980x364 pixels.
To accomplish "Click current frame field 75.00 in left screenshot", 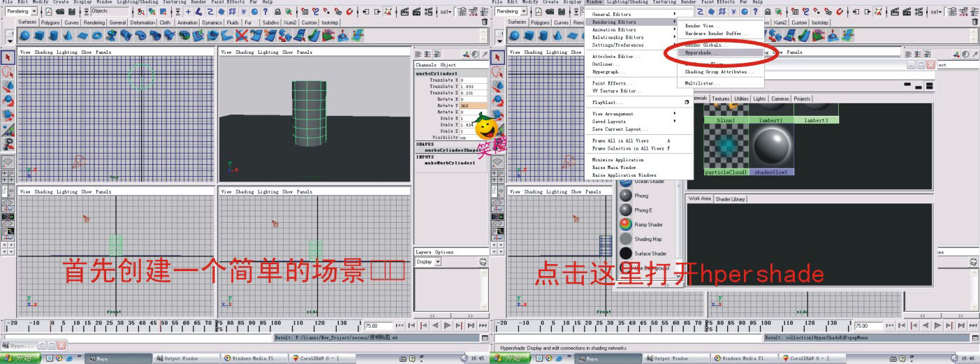I will (x=379, y=326).
